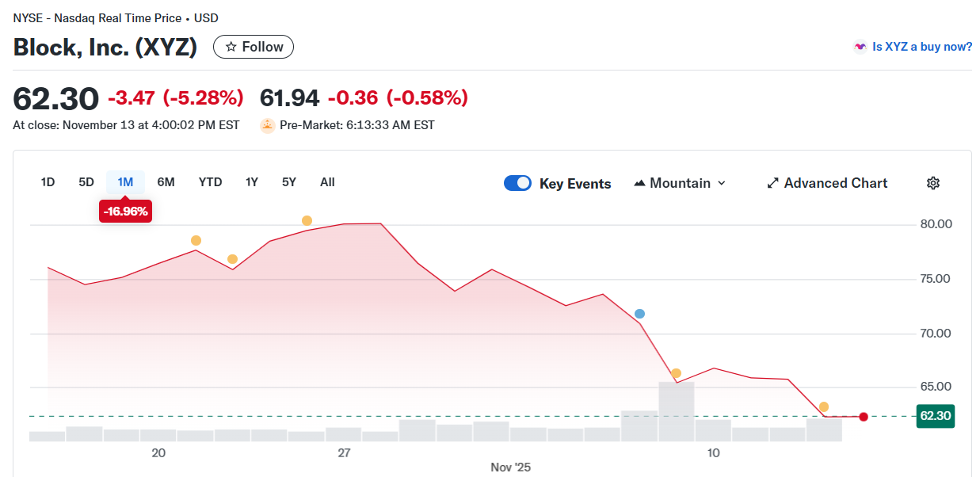The width and height of the screenshot is (980, 477).
Task: Select the 1D time range tab
Action: [48, 182]
